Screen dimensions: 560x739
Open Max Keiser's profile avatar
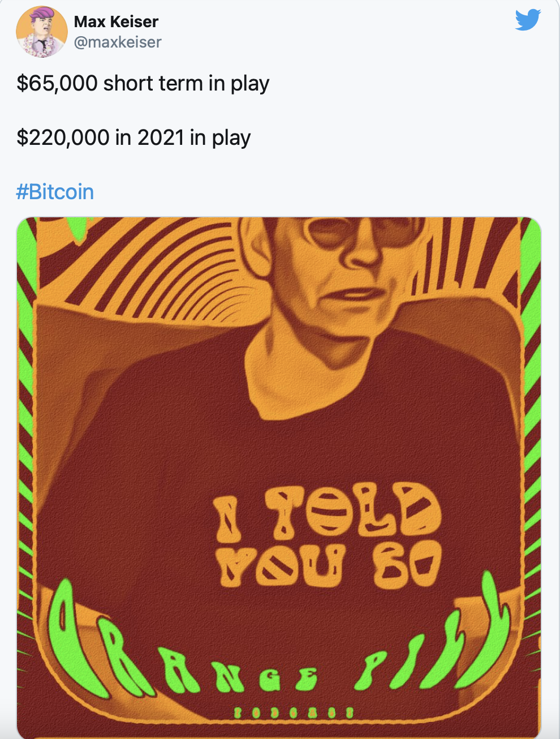pos(42,32)
